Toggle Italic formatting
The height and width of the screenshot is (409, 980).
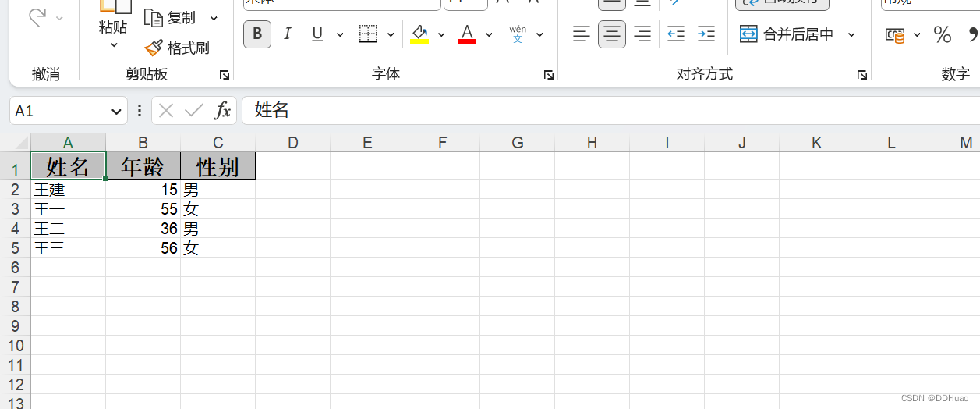pyautogui.click(x=287, y=34)
